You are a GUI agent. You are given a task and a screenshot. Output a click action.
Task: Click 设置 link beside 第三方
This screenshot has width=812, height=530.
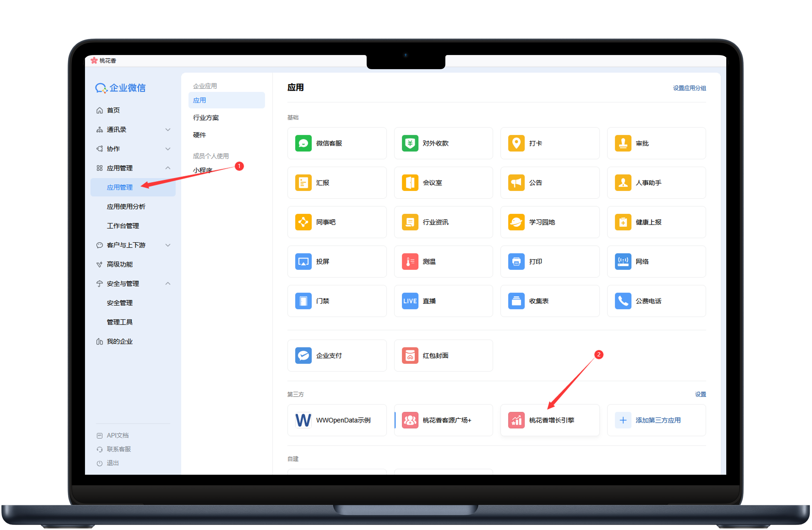[700, 394]
